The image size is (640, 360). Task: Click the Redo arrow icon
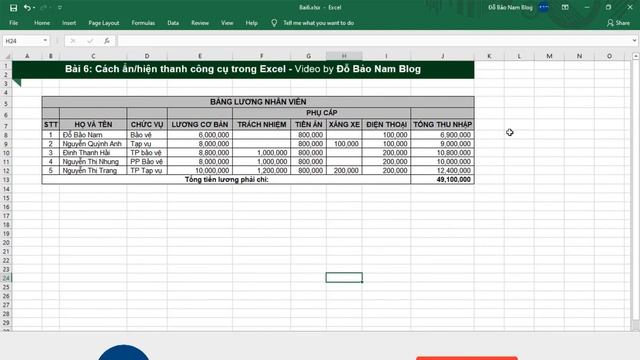43,8
